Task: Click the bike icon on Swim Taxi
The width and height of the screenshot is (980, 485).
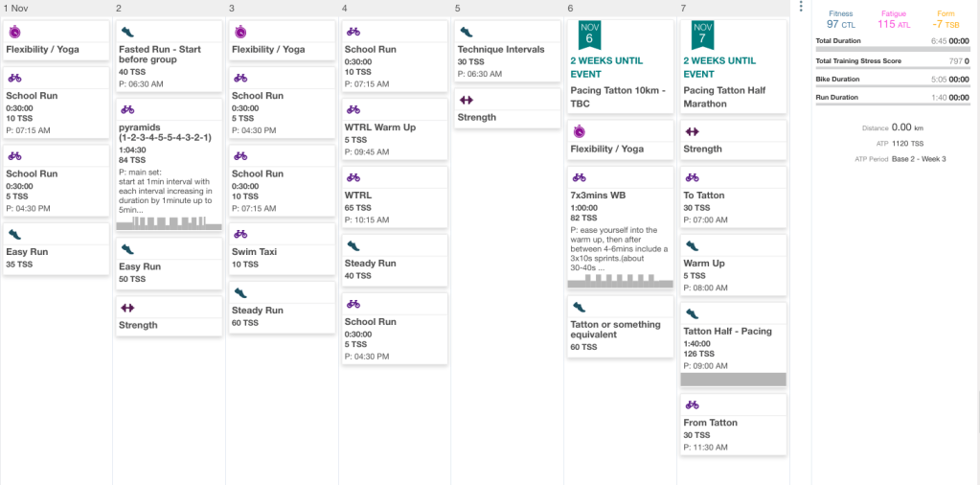Action: [240, 234]
